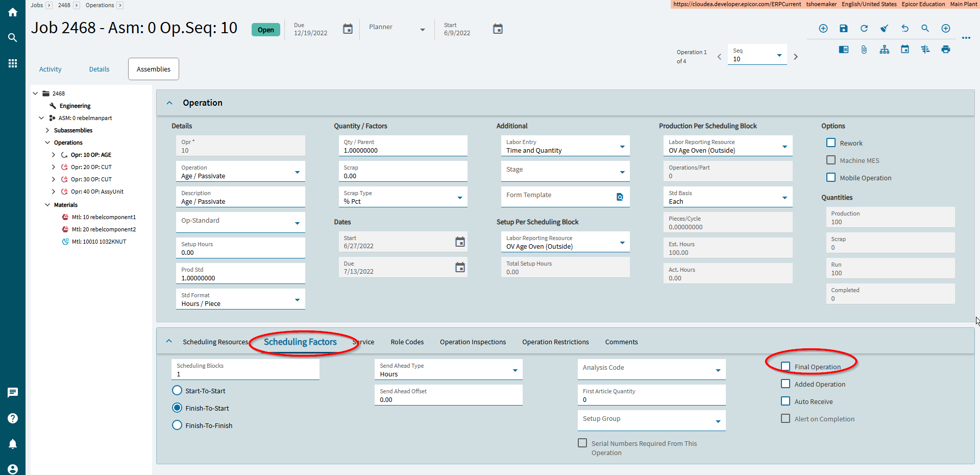Click the Setup Hours input field
Viewport: 980px width, 475px height.
point(240,252)
